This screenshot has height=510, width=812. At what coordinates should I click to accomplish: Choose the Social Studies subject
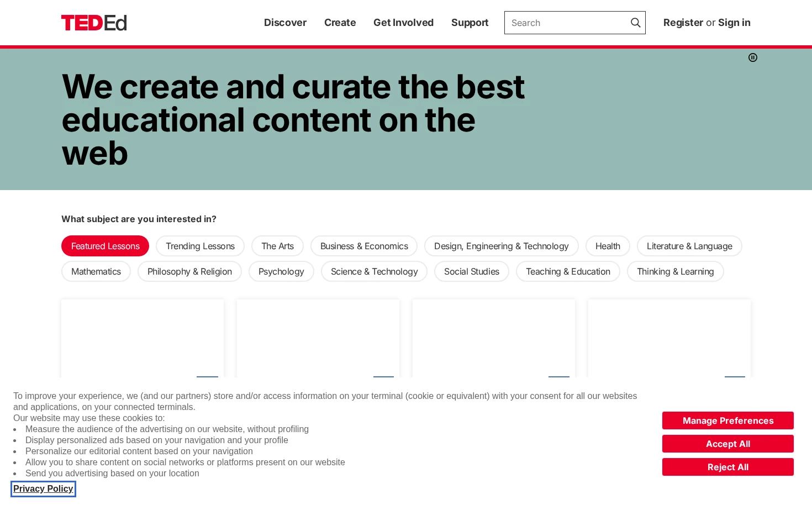pyautogui.click(x=472, y=271)
